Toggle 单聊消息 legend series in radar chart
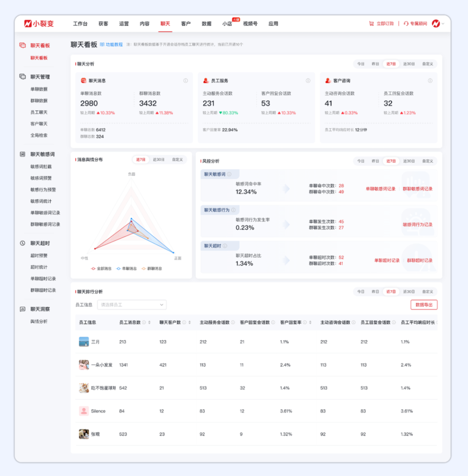 tap(127, 269)
